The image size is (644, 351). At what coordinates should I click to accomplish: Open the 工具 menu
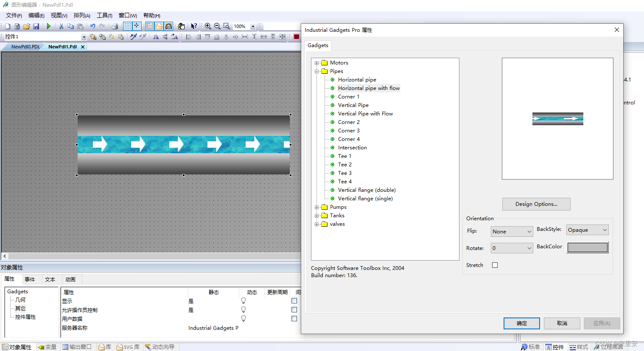104,15
